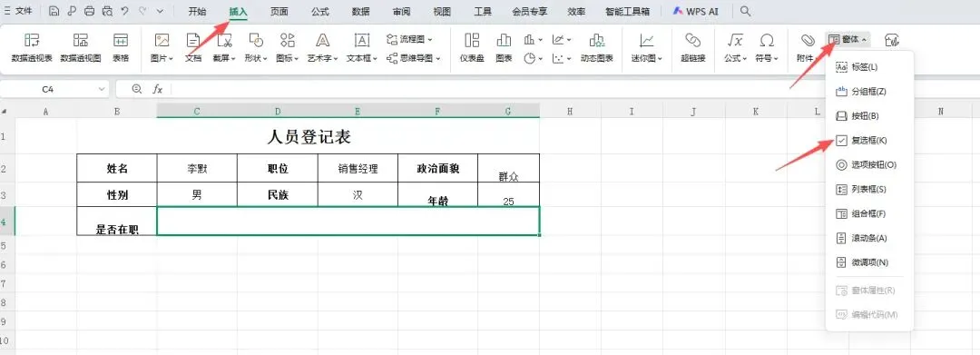Launch WPS AI

pyautogui.click(x=696, y=11)
